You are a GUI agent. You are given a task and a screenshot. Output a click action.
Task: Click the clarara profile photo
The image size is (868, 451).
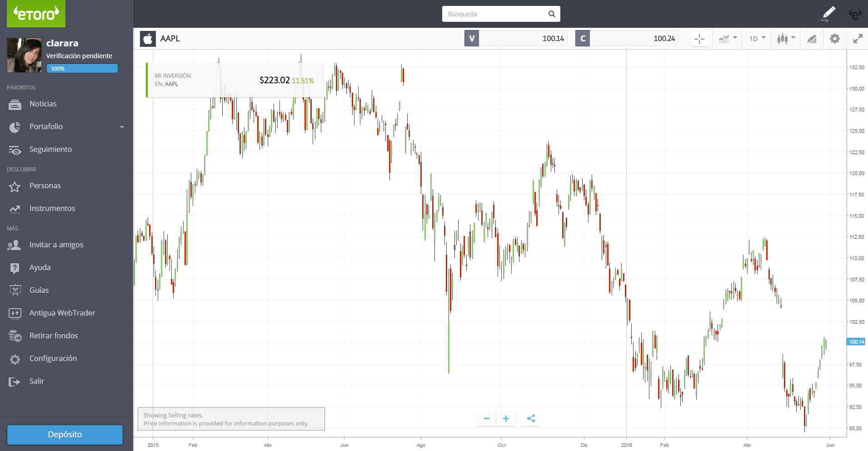(x=24, y=55)
